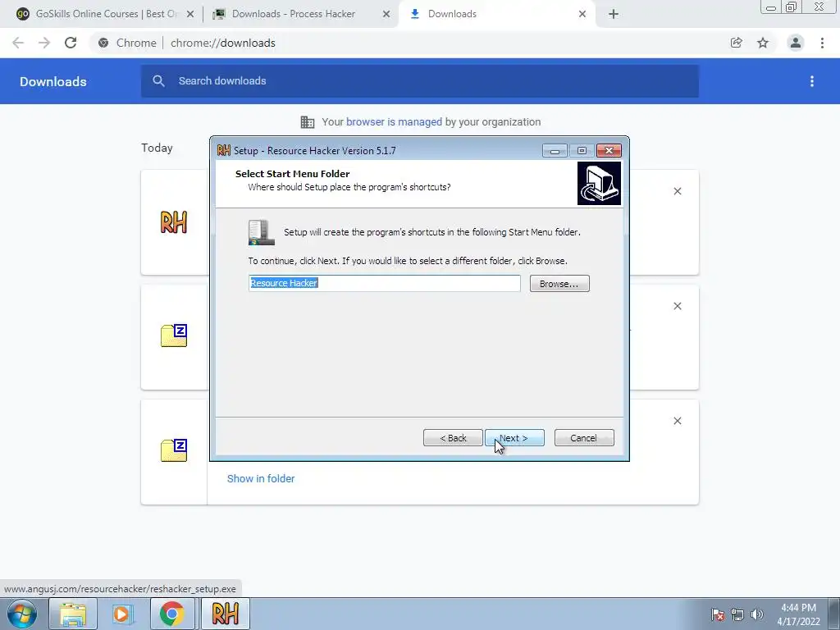The image size is (840, 630).
Task: Open the Chrome profile avatar
Action: click(x=796, y=43)
